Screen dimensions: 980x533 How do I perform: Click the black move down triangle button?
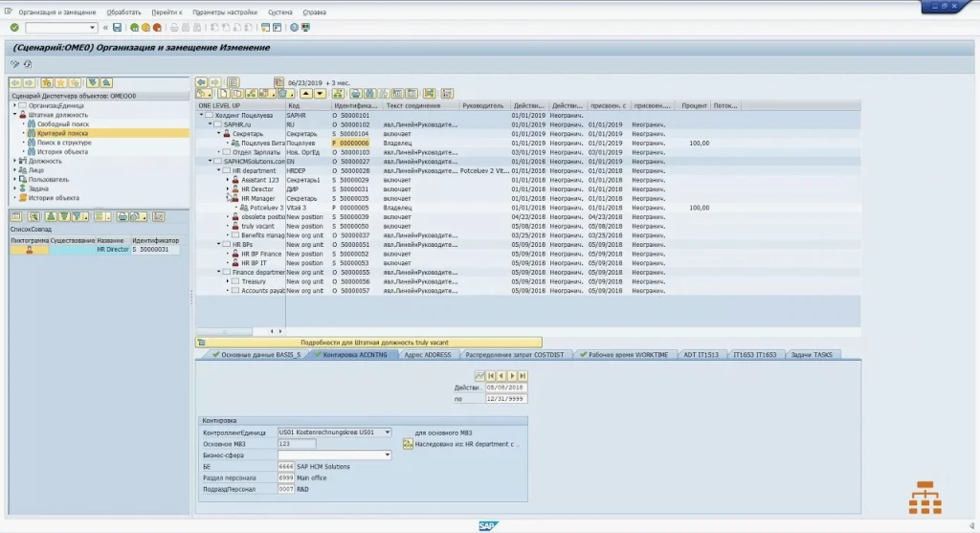[320, 94]
